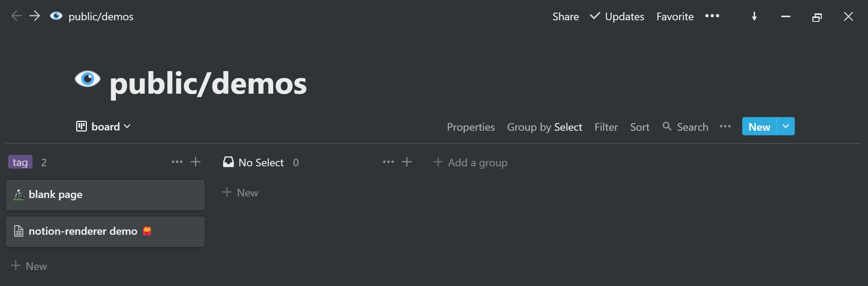This screenshot has height=286, width=868.
Task: Open the view options dots beside Search
Action: [725, 127]
